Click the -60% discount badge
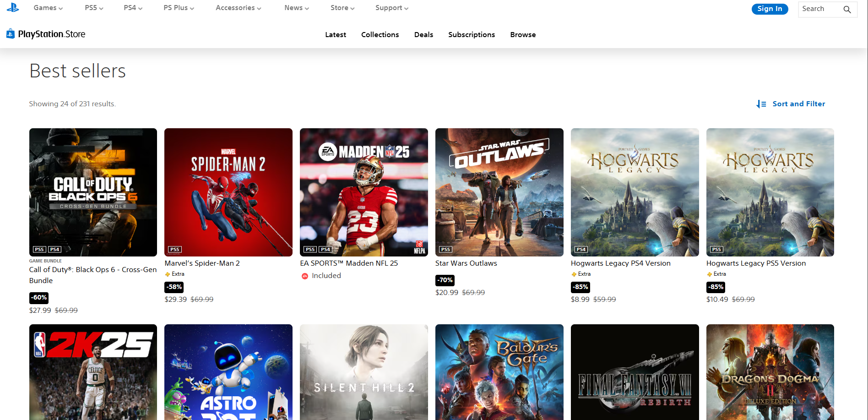The image size is (868, 420). 39,298
